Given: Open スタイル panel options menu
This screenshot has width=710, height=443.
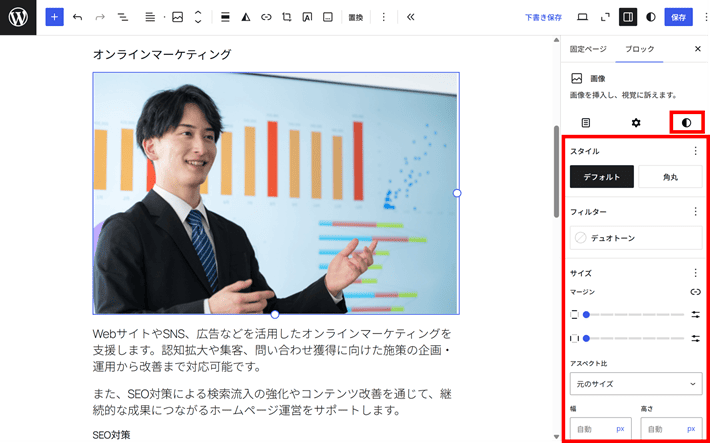Looking at the screenshot, I should point(696,151).
